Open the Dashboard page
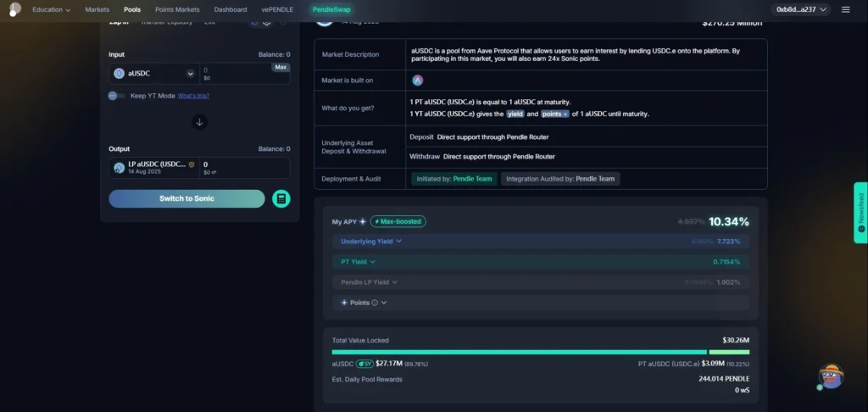This screenshot has height=412, width=868. (231, 9)
